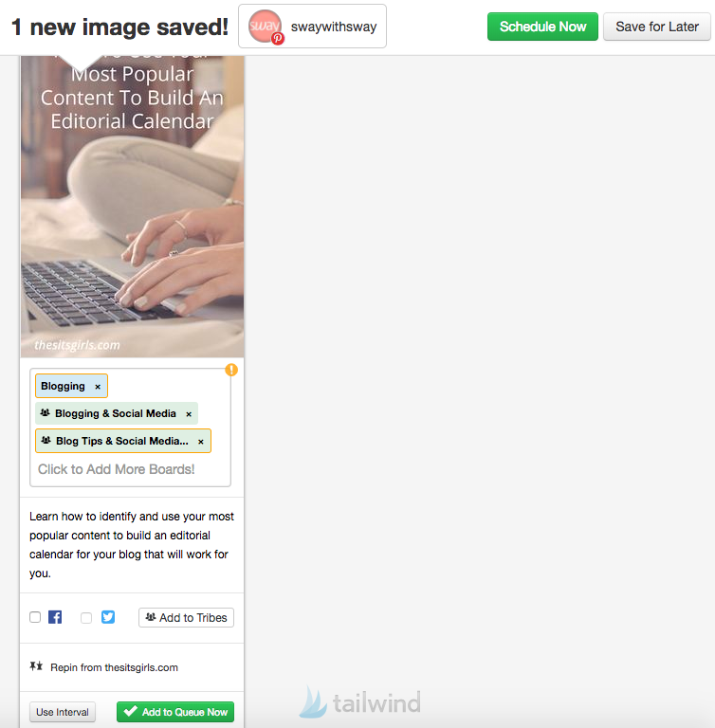Click the group icon on Blog Tips board
This screenshot has height=728, width=715.
pos(46,440)
